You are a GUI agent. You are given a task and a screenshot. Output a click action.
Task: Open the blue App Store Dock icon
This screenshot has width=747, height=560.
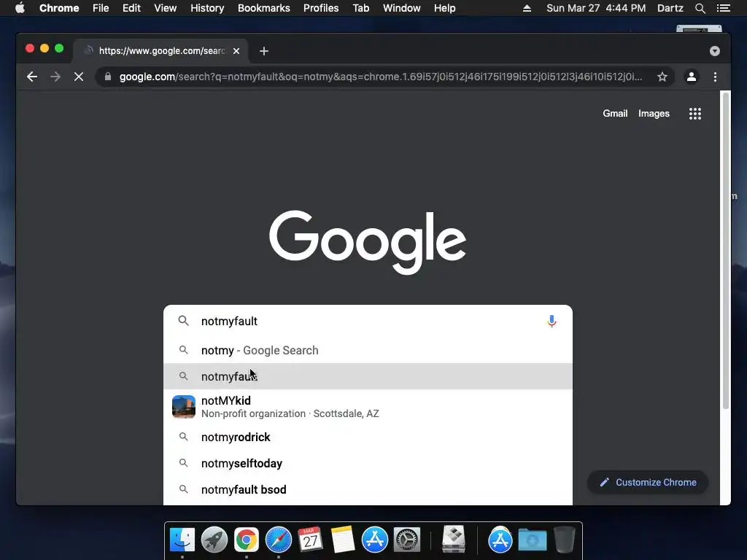(374, 540)
